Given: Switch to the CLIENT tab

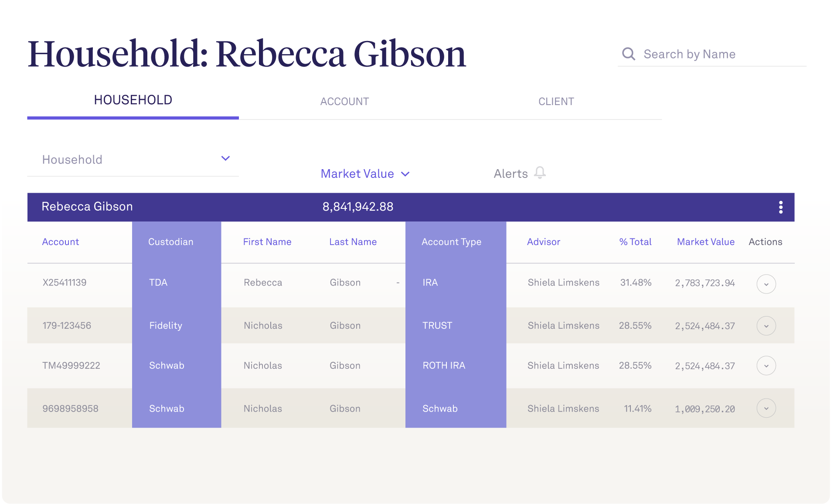Looking at the screenshot, I should 556,102.
